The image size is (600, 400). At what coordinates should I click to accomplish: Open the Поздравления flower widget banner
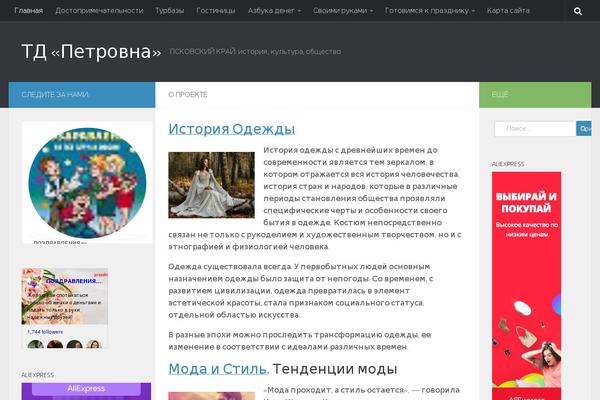point(65,296)
